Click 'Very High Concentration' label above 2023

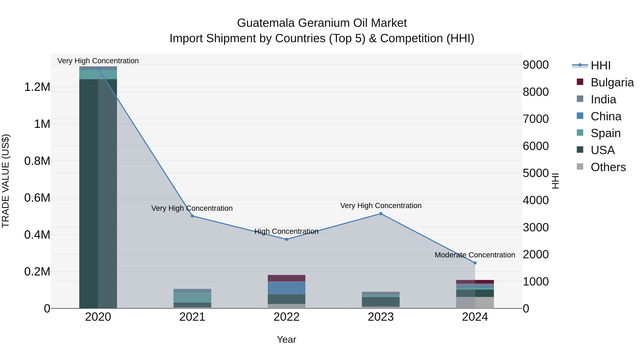click(381, 206)
